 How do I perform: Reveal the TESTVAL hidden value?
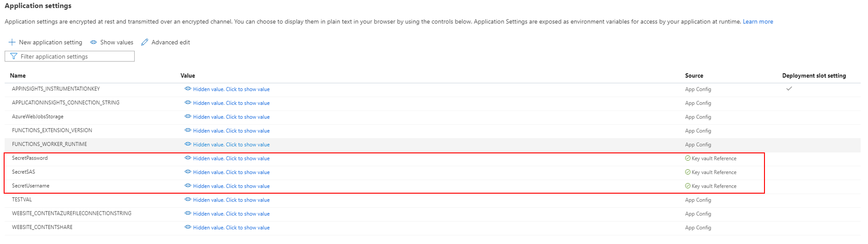click(x=227, y=200)
